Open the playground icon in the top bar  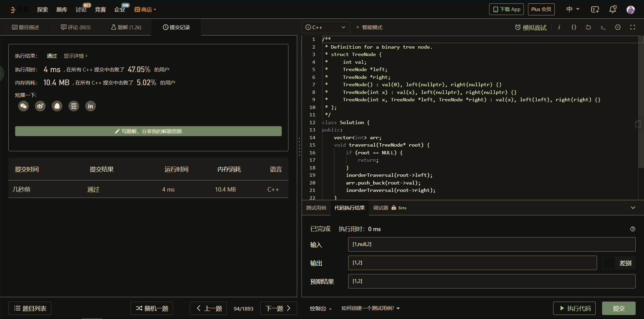pyautogui.click(x=595, y=9)
